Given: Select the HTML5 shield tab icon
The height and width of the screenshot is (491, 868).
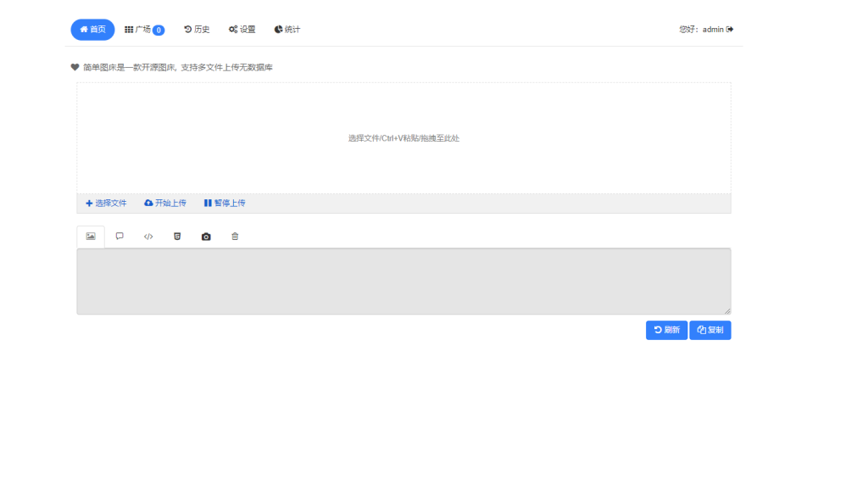Looking at the screenshot, I should pos(177,237).
